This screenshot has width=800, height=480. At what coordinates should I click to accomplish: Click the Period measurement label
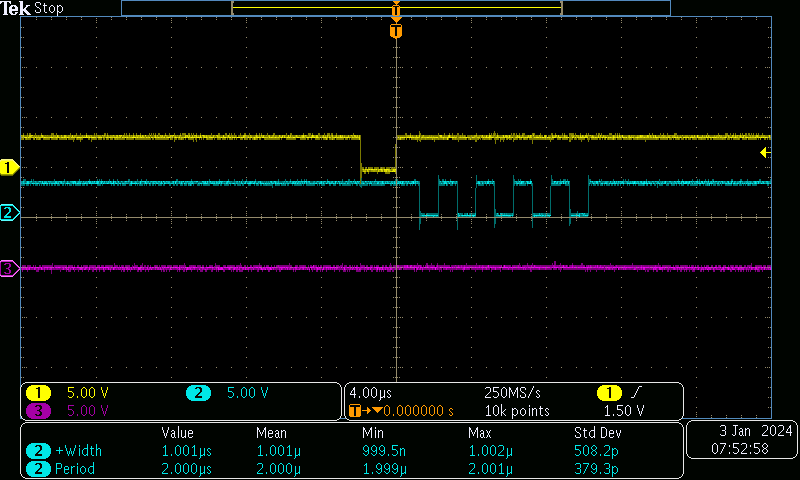75,469
